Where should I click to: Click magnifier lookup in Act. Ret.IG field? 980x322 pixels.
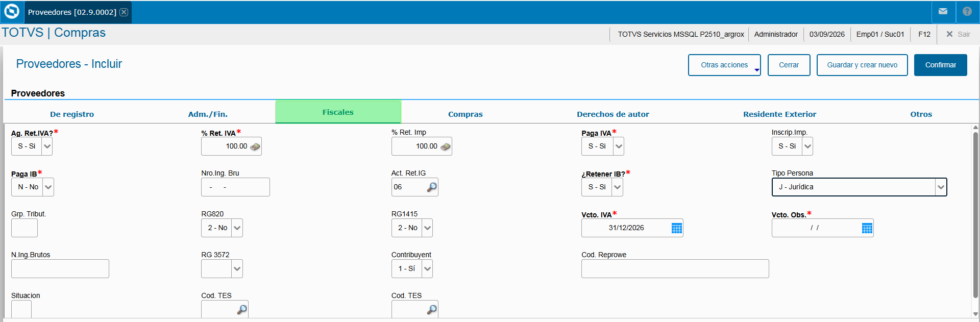(x=431, y=187)
